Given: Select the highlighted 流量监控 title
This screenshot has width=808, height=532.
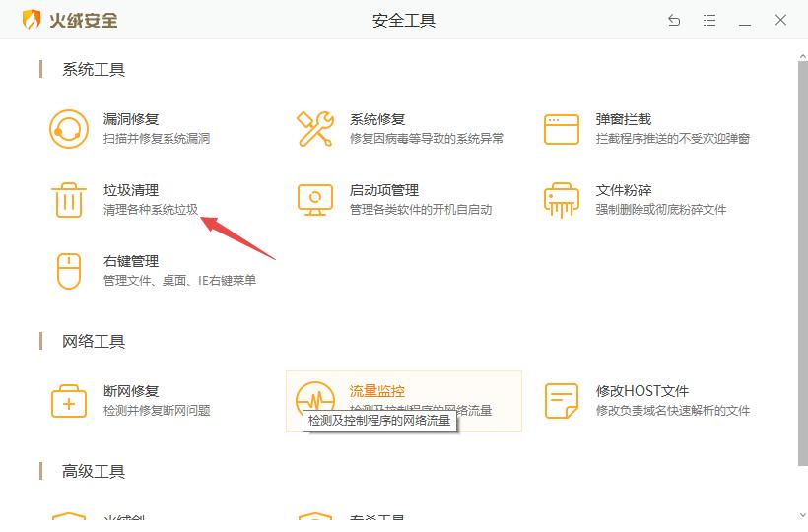Looking at the screenshot, I should click(x=377, y=391).
